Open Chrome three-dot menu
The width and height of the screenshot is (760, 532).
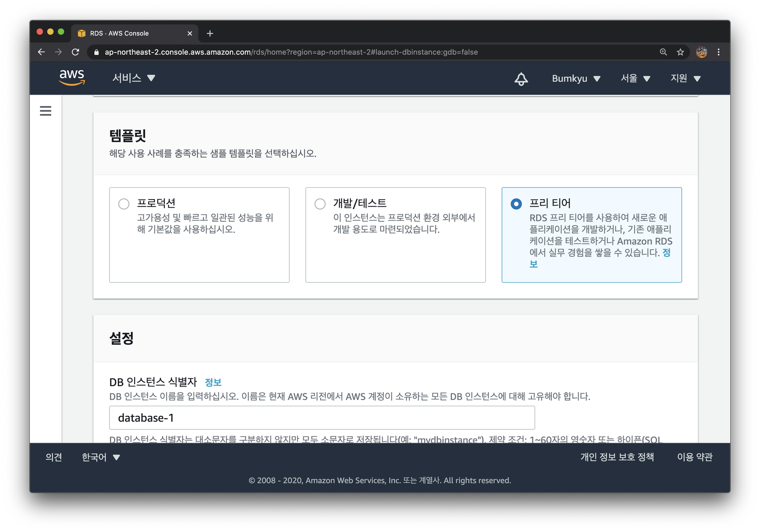click(718, 52)
